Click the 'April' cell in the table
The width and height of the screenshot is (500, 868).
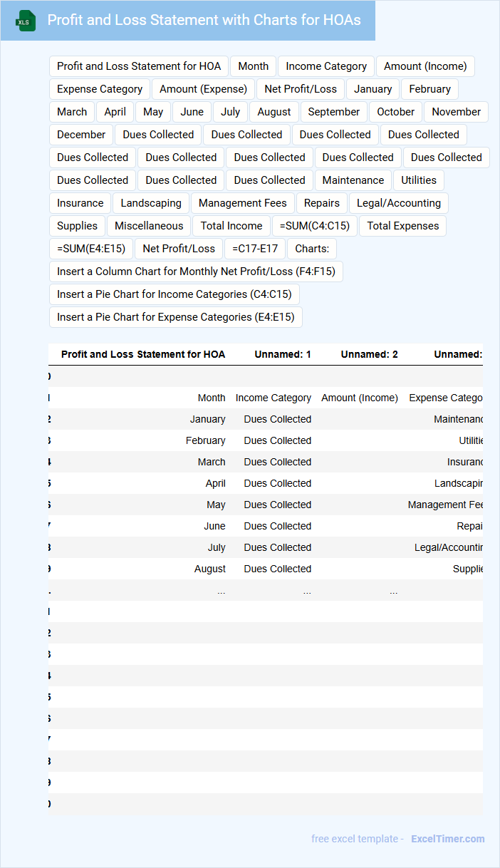[x=216, y=483]
